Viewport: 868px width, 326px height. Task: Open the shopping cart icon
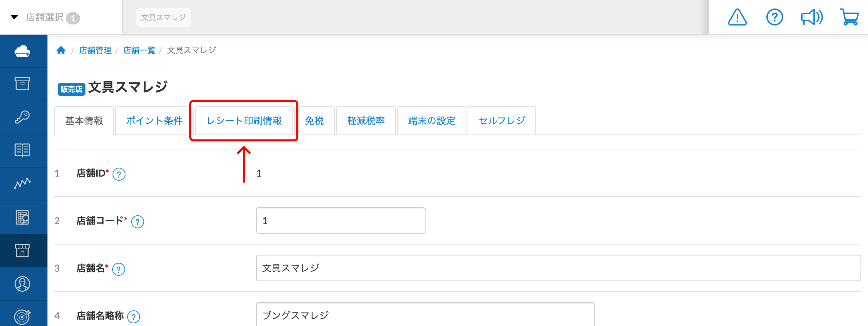(849, 17)
